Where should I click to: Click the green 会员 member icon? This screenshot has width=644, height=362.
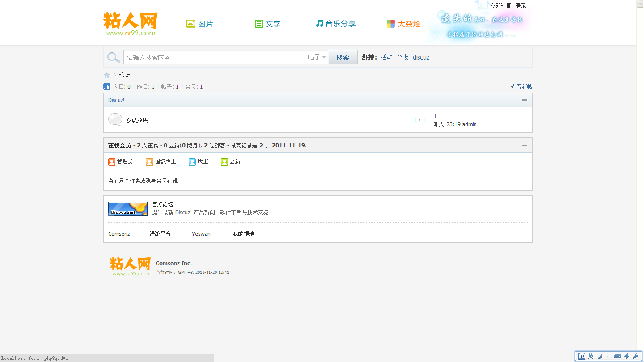(225, 162)
